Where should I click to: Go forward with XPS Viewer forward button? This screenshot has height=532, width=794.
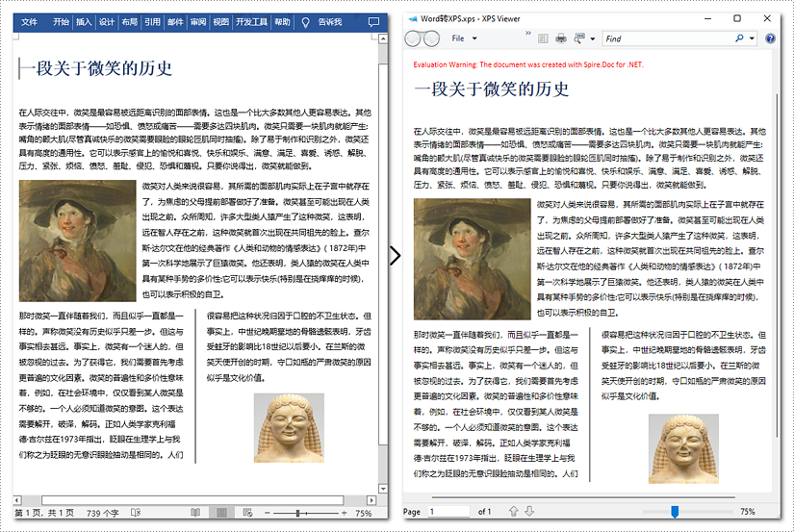click(x=431, y=38)
